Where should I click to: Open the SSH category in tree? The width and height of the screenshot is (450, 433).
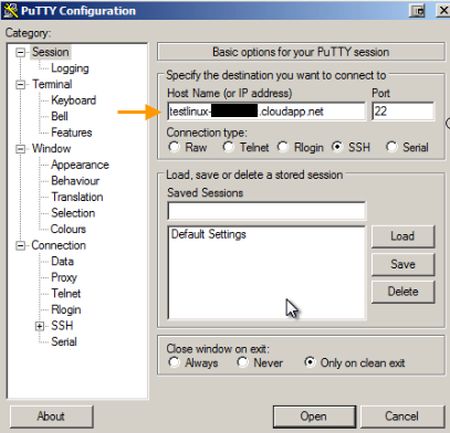62,326
